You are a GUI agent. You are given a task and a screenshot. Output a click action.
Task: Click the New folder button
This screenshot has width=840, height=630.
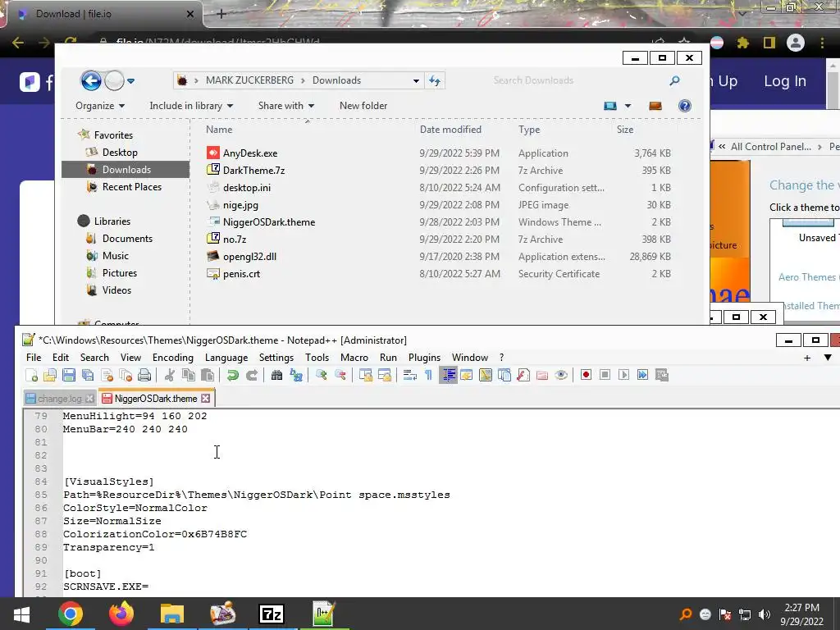tap(363, 106)
